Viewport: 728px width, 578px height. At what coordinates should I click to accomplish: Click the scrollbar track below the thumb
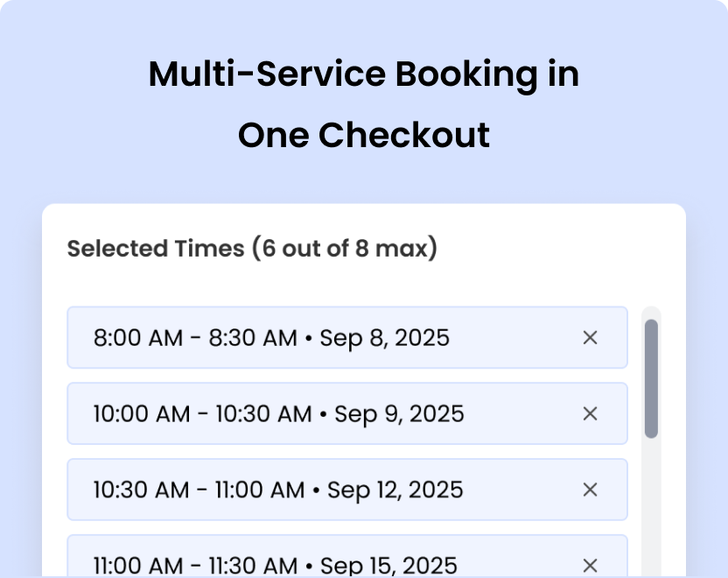tap(652, 508)
